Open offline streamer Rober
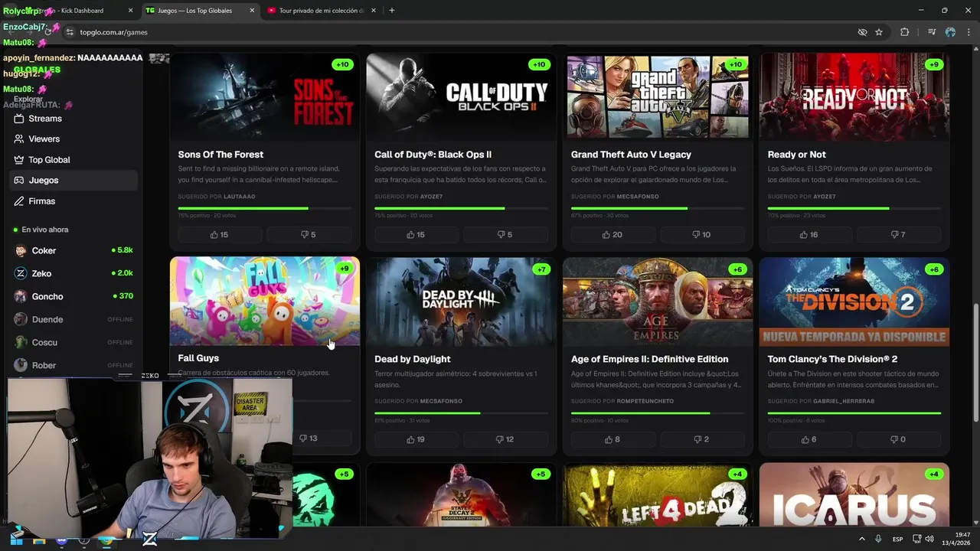Viewport: 980px width, 551px height. click(x=73, y=365)
